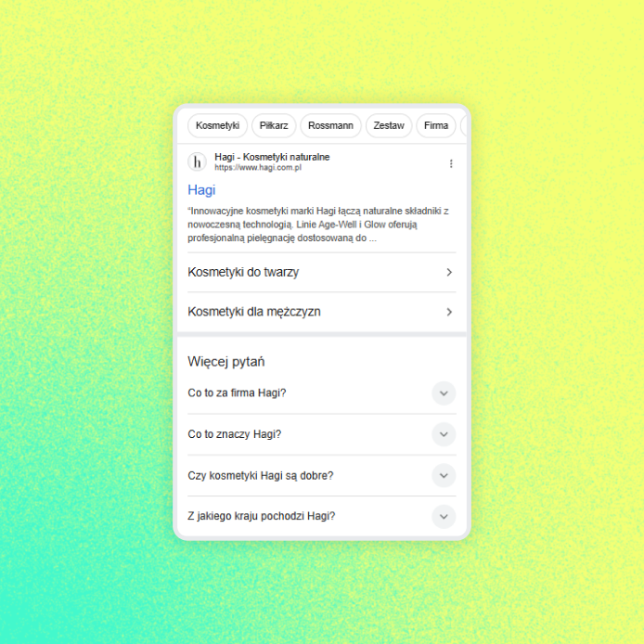This screenshot has width=644, height=644.
Task: Select the Piłkarz filter chip
Action: click(274, 125)
